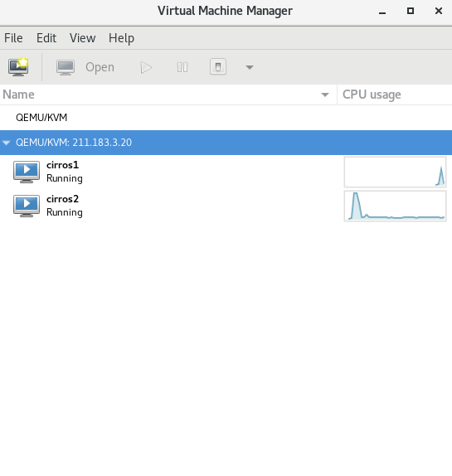This screenshot has height=476, width=452.
Task: Collapse the QEMU/KVM: 211.183.3.20 connection
Action: (7, 143)
